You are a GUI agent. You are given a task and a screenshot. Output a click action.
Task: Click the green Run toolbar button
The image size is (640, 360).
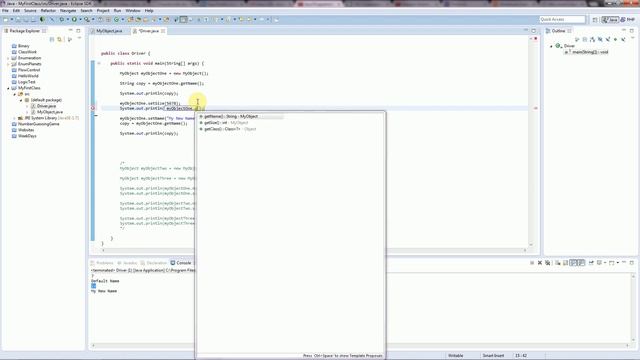74,20
